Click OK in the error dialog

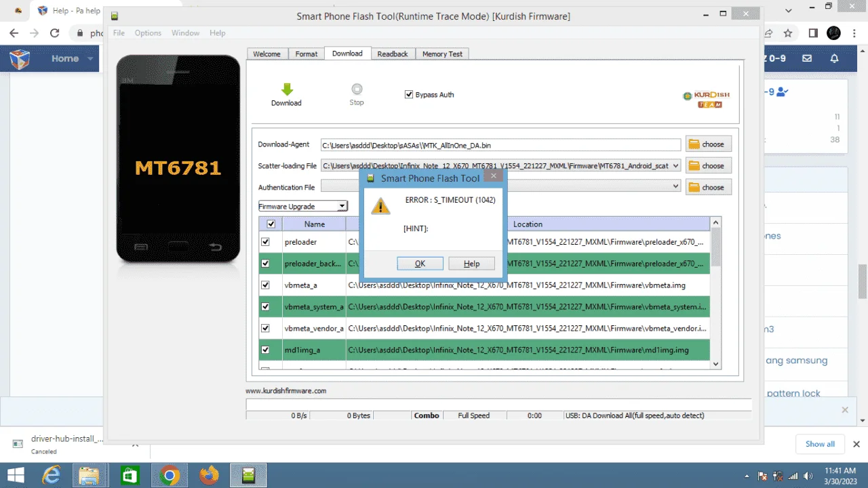420,264
